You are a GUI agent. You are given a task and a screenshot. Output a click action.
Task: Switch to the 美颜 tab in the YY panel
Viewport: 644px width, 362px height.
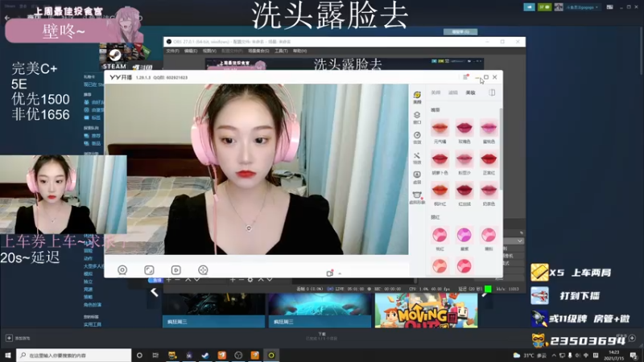click(436, 93)
